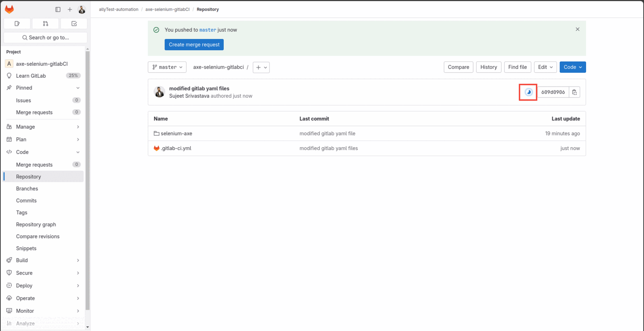Click the Compare button
Image resolution: width=644 pixels, height=331 pixels.
click(x=458, y=67)
